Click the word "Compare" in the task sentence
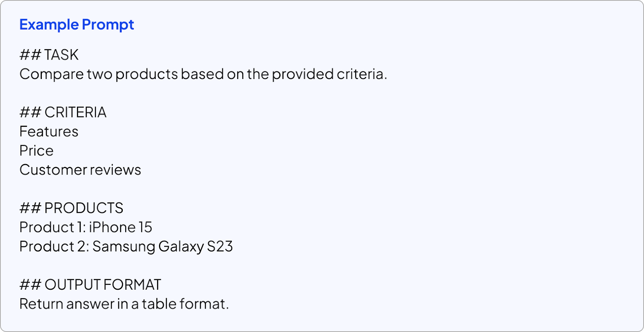644x332 pixels. [52, 74]
